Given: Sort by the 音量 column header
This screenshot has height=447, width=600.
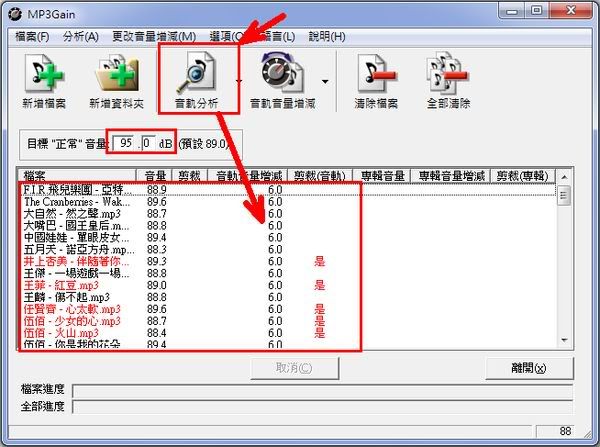Looking at the screenshot, I should [155, 176].
